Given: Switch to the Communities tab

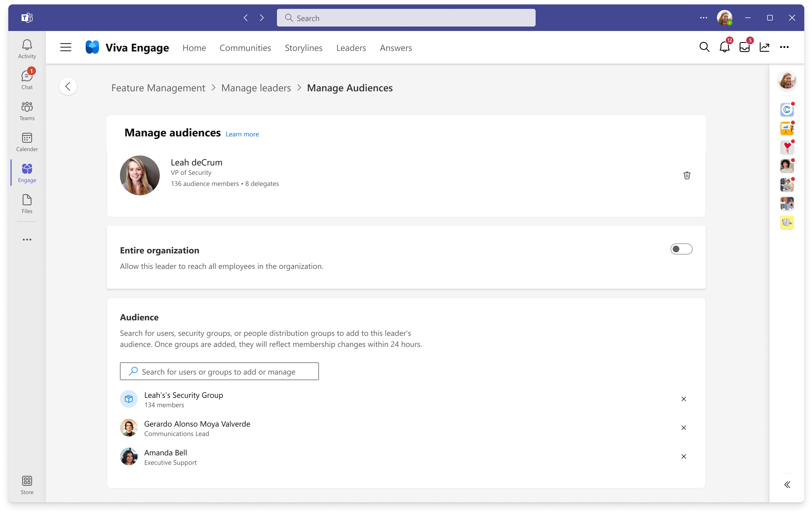Looking at the screenshot, I should coord(245,48).
